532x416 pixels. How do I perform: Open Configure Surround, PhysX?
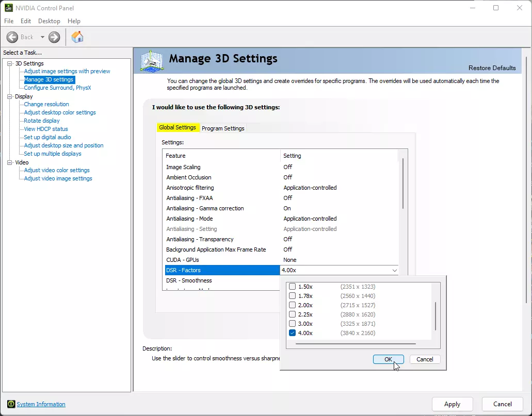coord(57,88)
